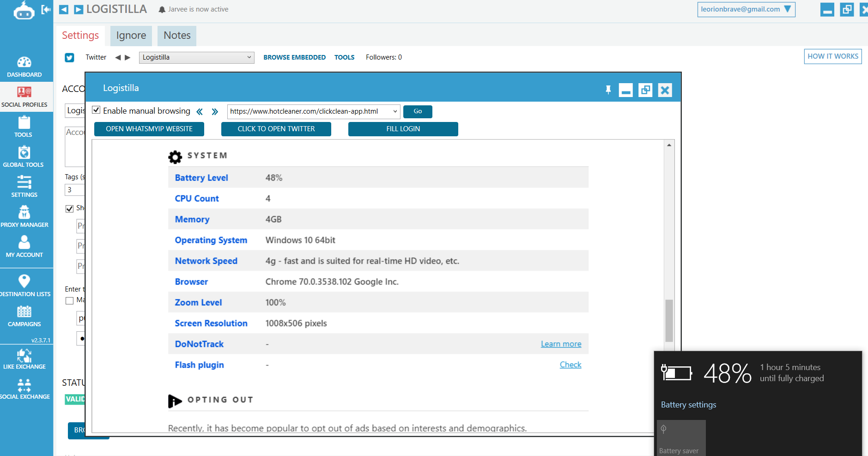Expand the URL address dropdown

pyautogui.click(x=395, y=111)
